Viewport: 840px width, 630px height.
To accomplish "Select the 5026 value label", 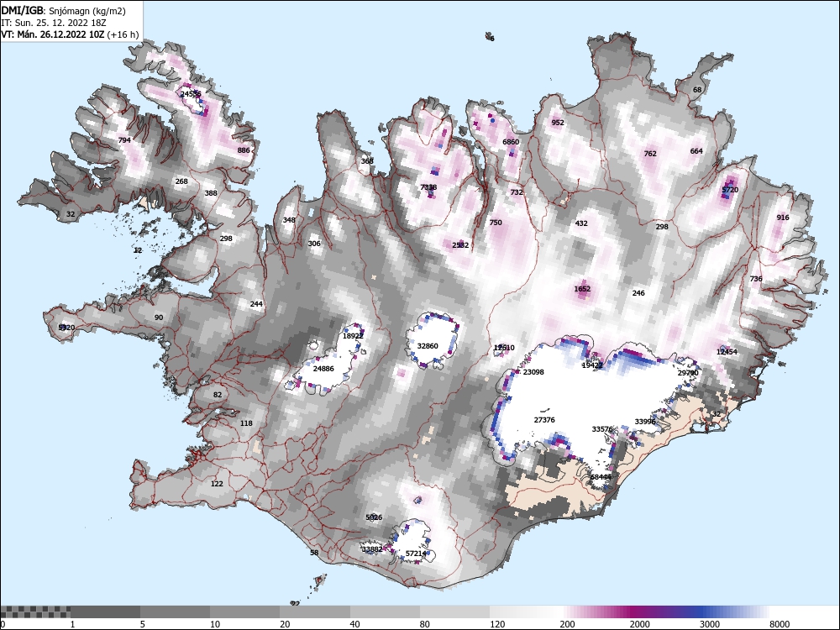I will pos(374,517).
